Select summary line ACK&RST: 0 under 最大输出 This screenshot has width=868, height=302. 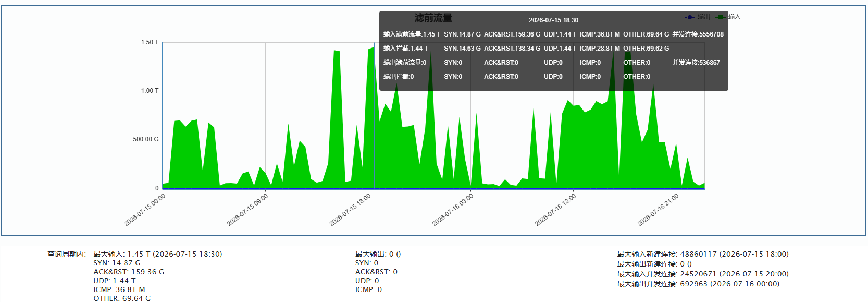click(x=376, y=272)
